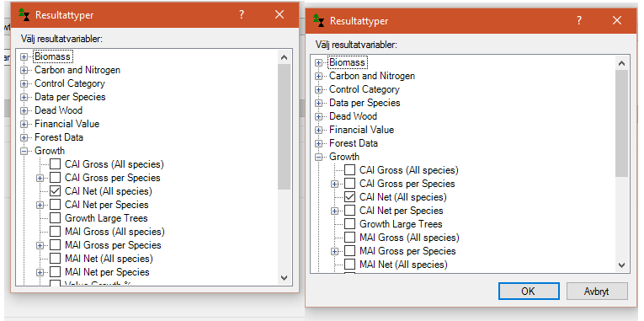Screen dimensions: 644x321
Task: Expand Carbon and Nitrogen in right dialog
Action: click(318, 77)
